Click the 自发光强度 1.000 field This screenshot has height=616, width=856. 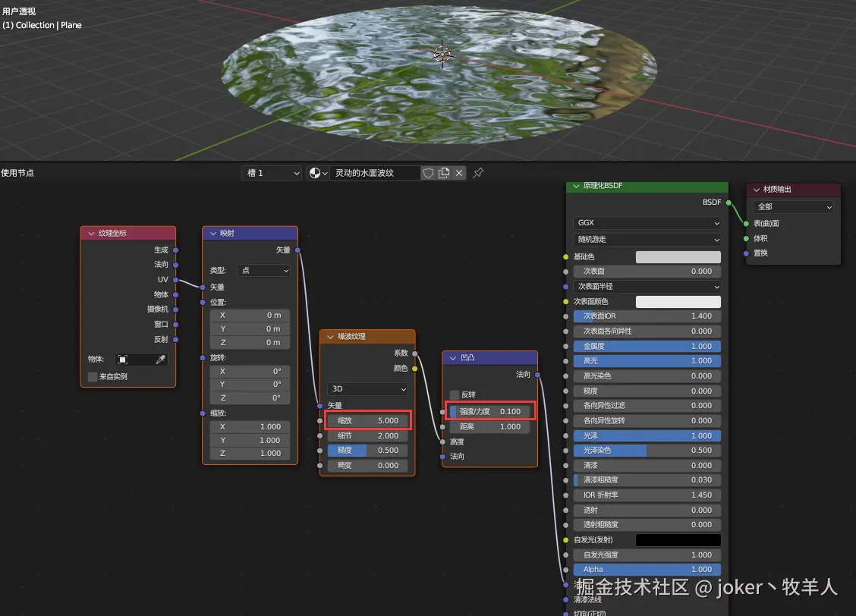647,555
